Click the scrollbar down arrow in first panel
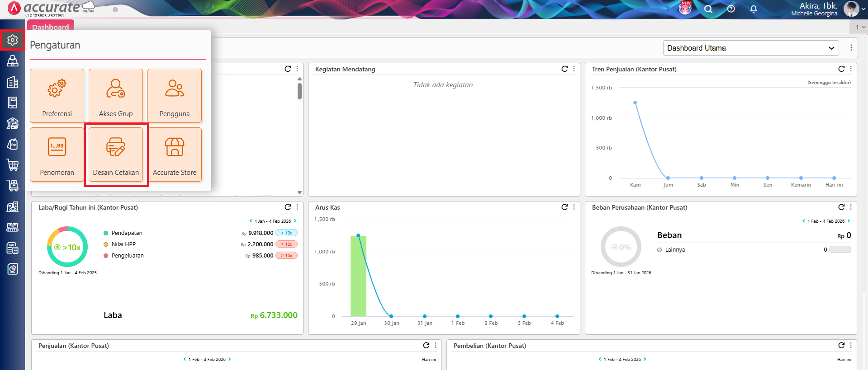 click(x=299, y=192)
